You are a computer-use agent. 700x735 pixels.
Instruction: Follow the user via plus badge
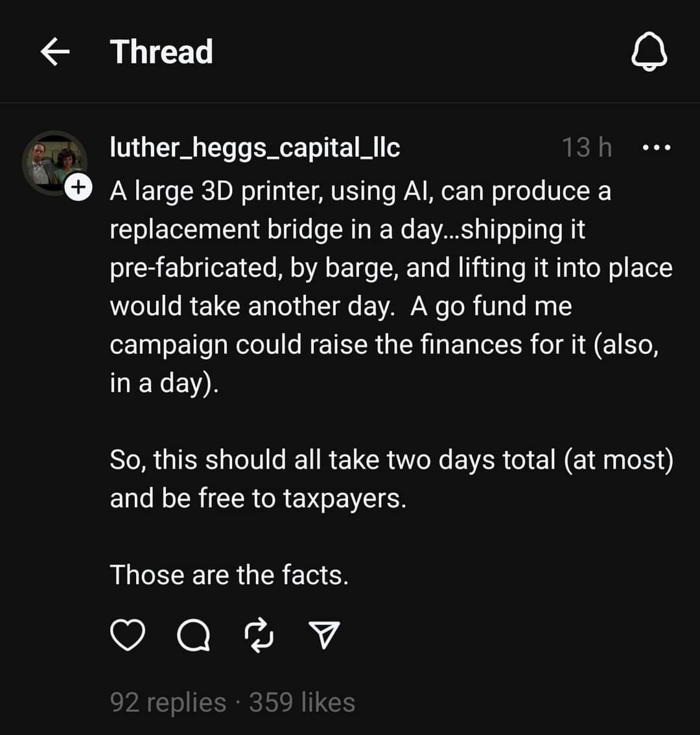click(x=77, y=187)
